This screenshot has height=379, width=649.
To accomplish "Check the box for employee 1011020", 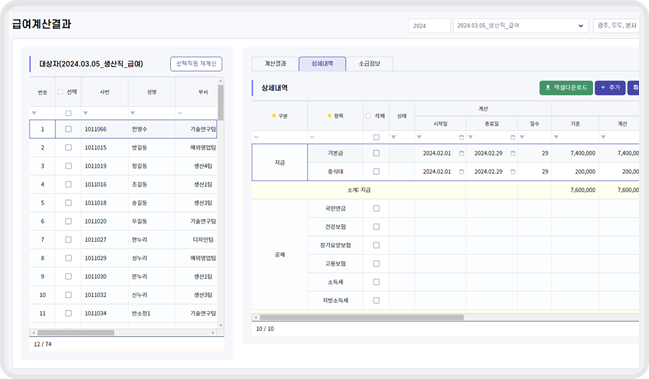I will coord(68,221).
